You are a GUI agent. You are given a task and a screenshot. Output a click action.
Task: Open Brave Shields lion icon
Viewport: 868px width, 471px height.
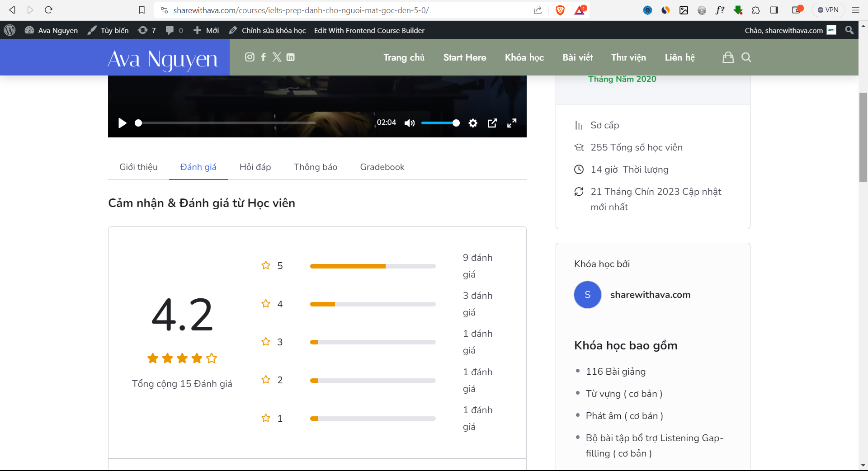560,10
